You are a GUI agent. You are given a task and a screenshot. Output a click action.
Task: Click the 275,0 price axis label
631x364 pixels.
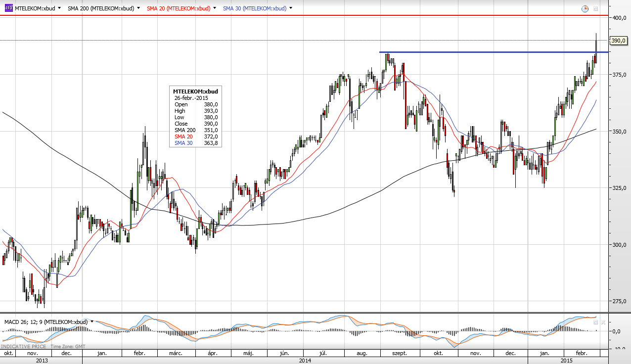click(x=620, y=301)
